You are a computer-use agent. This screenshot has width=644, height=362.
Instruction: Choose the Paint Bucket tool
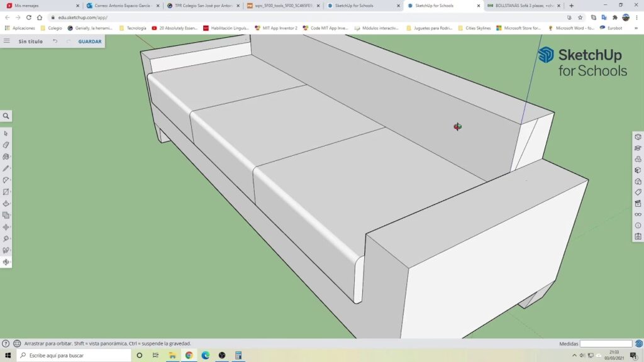click(6, 156)
